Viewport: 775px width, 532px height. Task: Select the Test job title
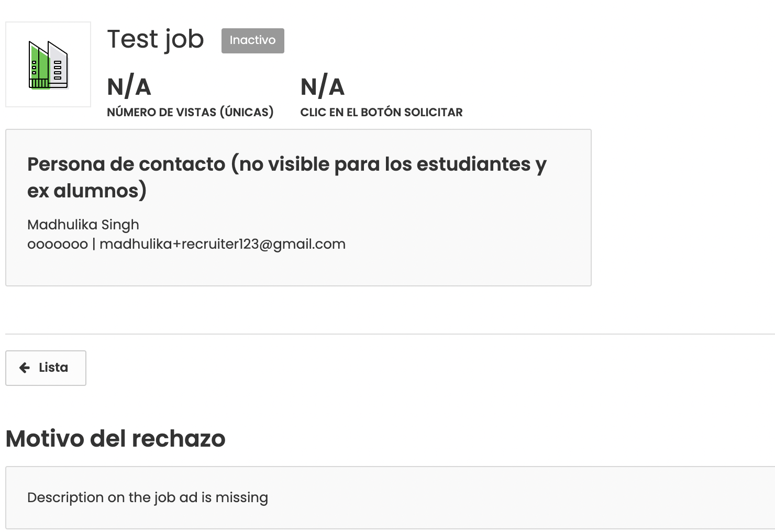(x=156, y=40)
